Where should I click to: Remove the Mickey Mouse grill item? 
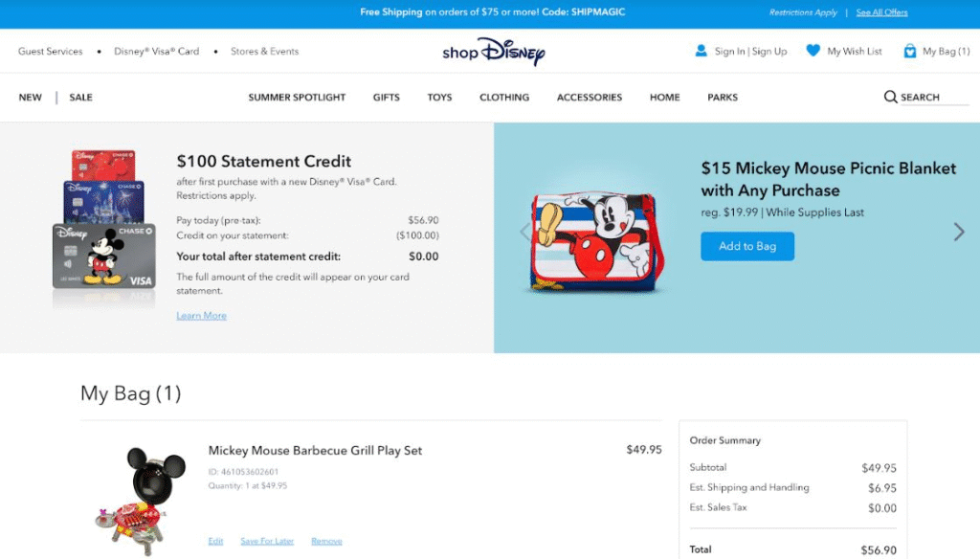(326, 541)
